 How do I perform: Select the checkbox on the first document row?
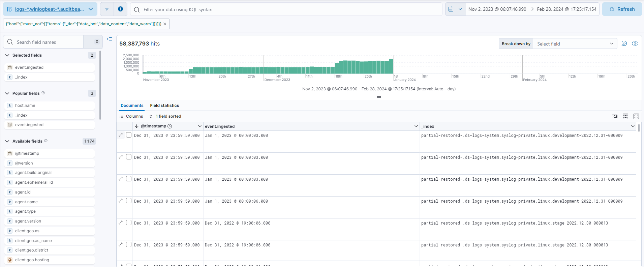129,135
